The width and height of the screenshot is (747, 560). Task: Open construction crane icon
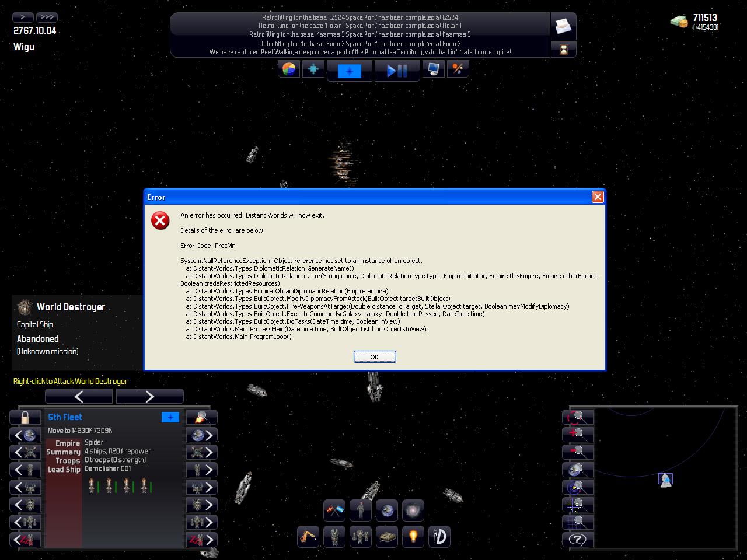click(308, 537)
